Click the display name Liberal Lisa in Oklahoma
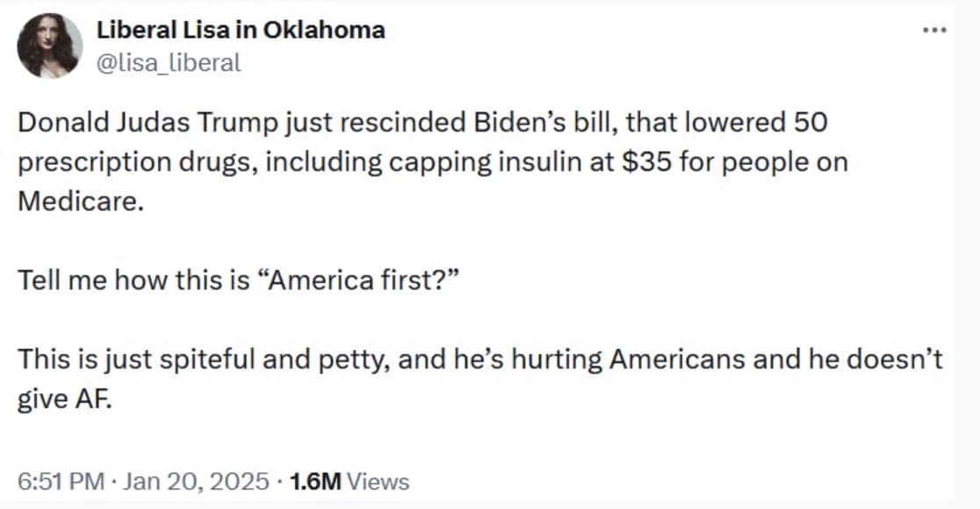This screenshot has height=509, width=980. [x=241, y=29]
